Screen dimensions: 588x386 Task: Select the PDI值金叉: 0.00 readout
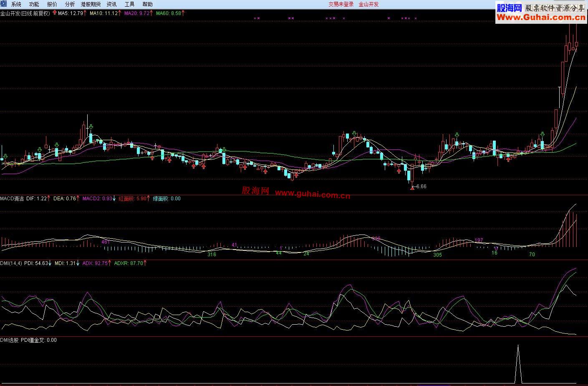coord(39,340)
